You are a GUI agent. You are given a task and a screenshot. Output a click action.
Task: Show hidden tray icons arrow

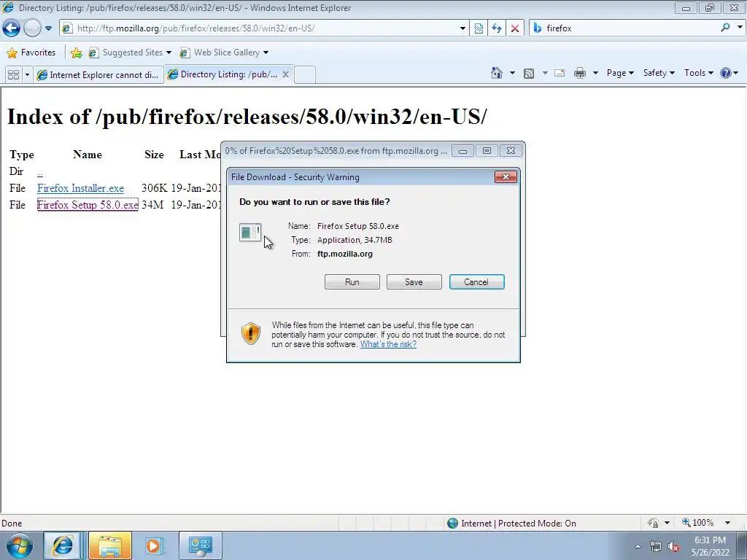click(x=638, y=546)
